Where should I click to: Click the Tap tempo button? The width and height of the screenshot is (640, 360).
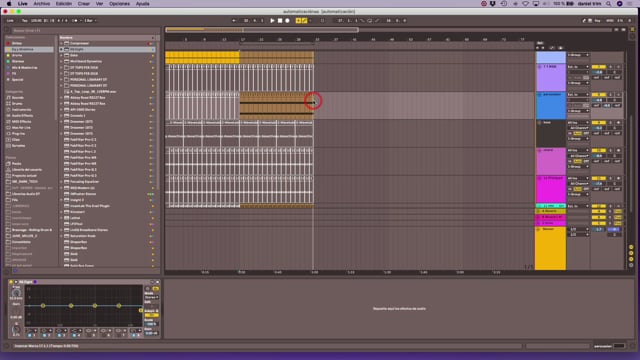pyautogui.click(x=24, y=20)
